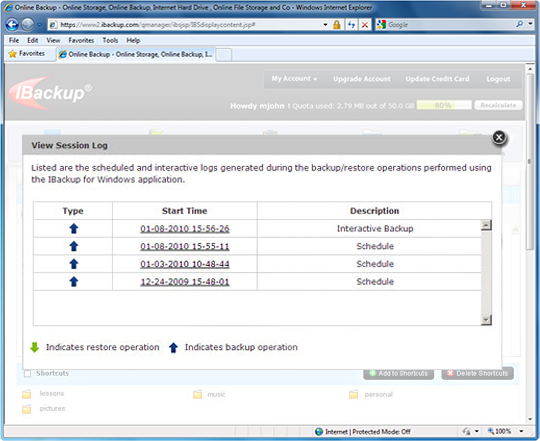Click the blue backup operation legend arrow
This screenshot has height=441, width=540.
173,348
